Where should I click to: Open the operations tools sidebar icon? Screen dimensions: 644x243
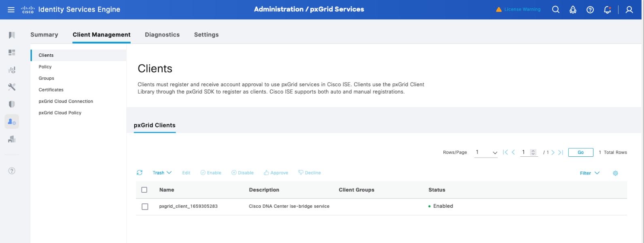12,87
